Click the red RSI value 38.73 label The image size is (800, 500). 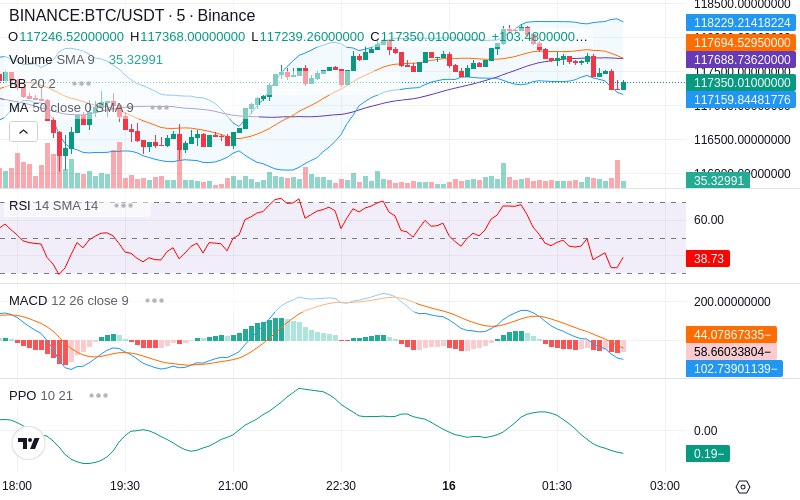708,259
